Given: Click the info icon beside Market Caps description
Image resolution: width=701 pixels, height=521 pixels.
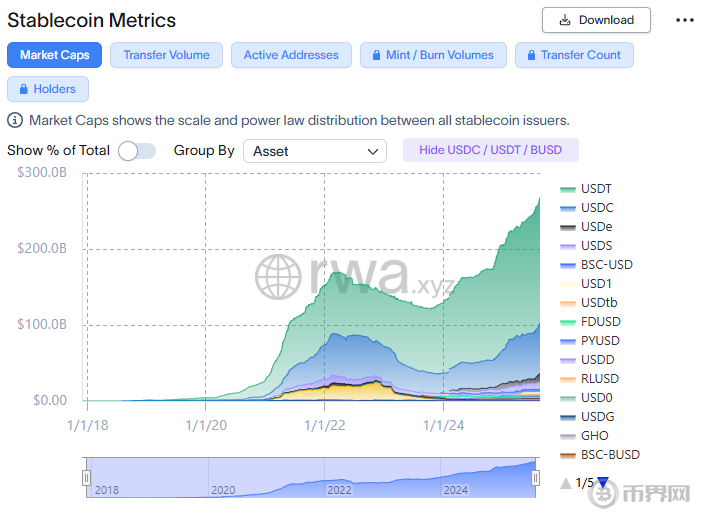Looking at the screenshot, I should (x=15, y=120).
